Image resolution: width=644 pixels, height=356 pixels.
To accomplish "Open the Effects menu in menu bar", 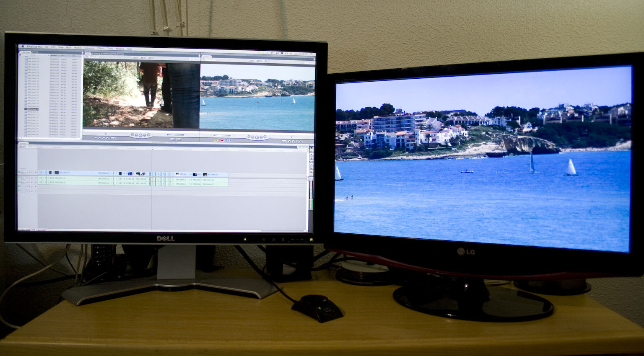I will (x=101, y=48).
